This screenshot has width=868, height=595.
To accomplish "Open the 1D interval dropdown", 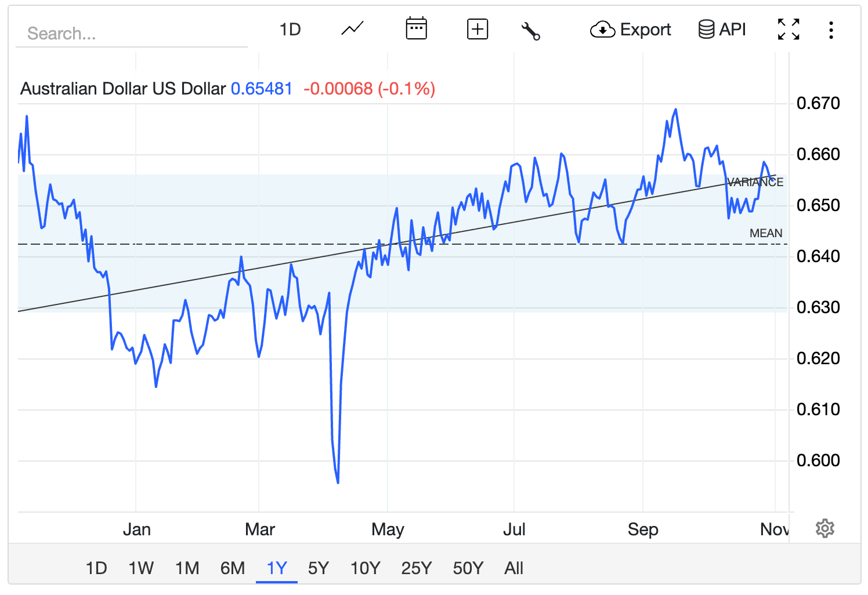I will [290, 29].
